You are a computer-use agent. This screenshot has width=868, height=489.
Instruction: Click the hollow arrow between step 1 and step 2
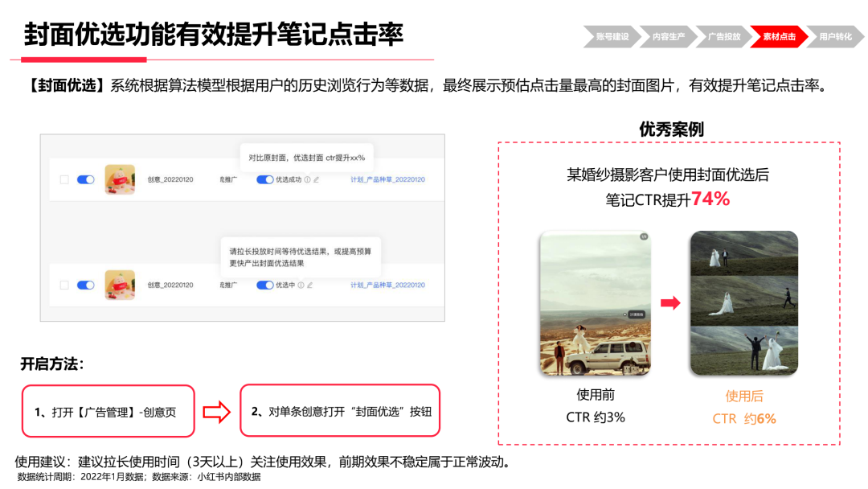[x=217, y=411]
